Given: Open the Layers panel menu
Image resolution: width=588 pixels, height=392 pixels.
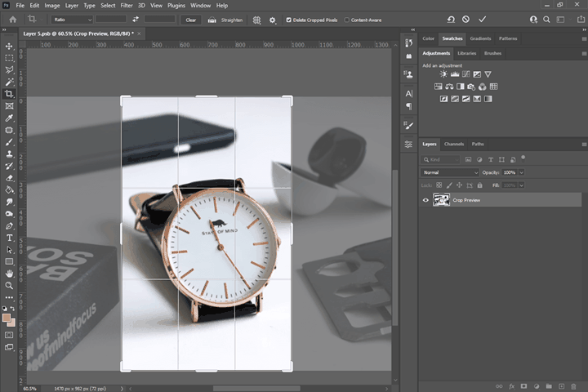Looking at the screenshot, I should click(584, 144).
